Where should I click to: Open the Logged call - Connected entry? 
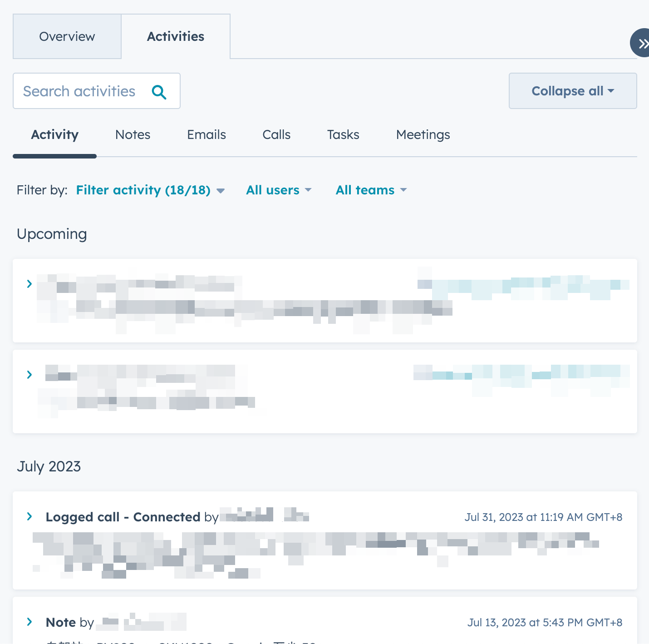click(123, 517)
